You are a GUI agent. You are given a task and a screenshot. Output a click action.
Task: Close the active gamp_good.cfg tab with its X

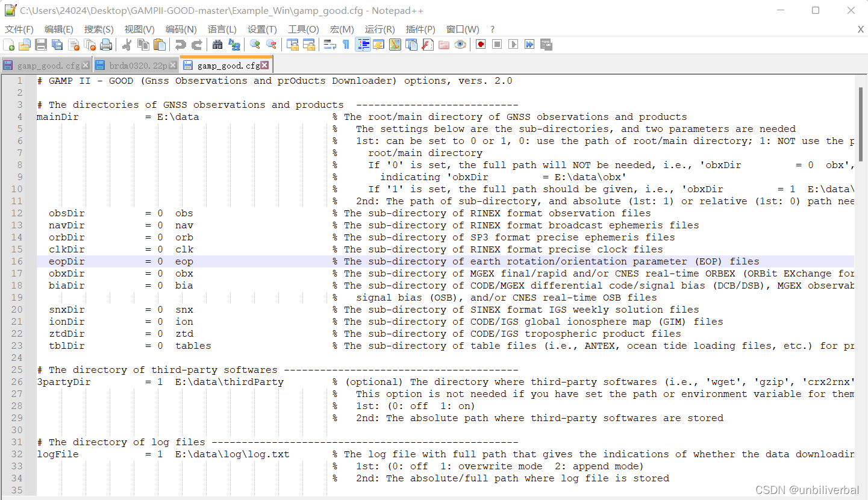264,65
